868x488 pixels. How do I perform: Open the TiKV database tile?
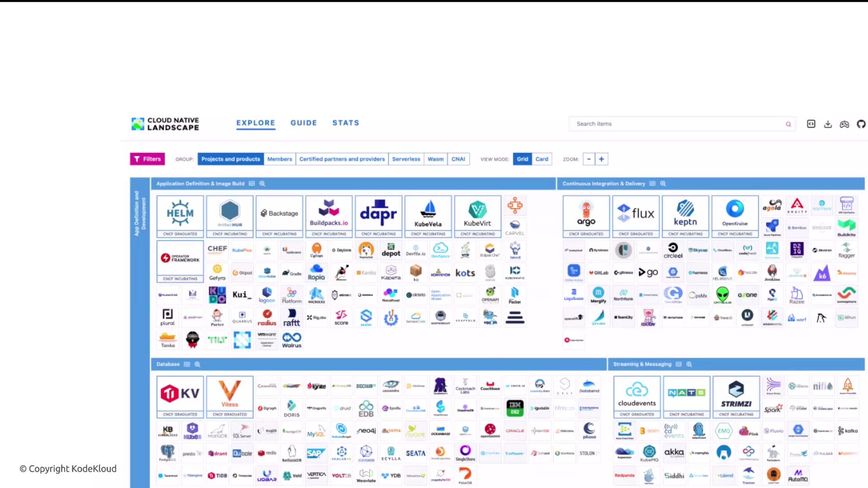[180, 397]
